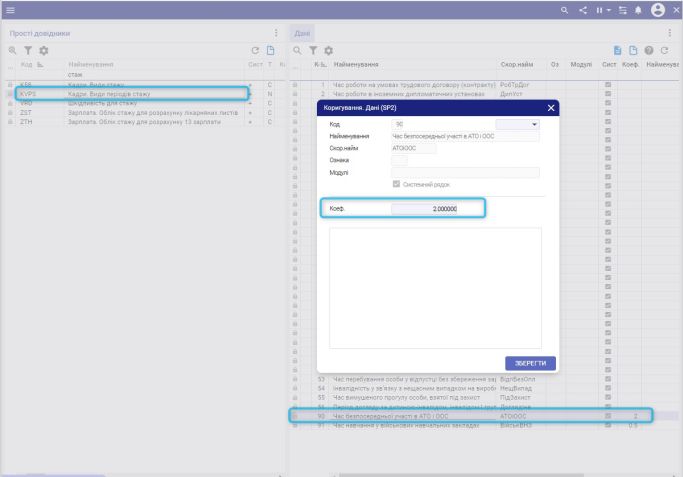Click filter icon in Прості довідники panel
Image resolution: width=683 pixels, height=477 pixels.
28,50
